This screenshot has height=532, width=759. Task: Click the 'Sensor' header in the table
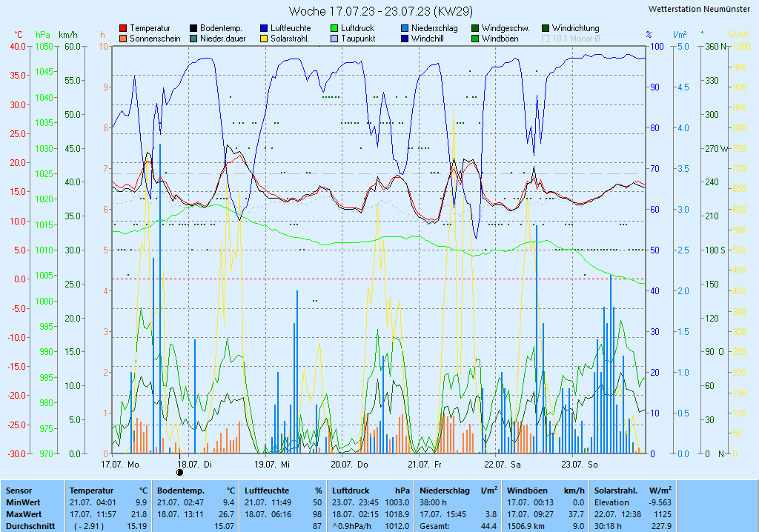[19, 491]
